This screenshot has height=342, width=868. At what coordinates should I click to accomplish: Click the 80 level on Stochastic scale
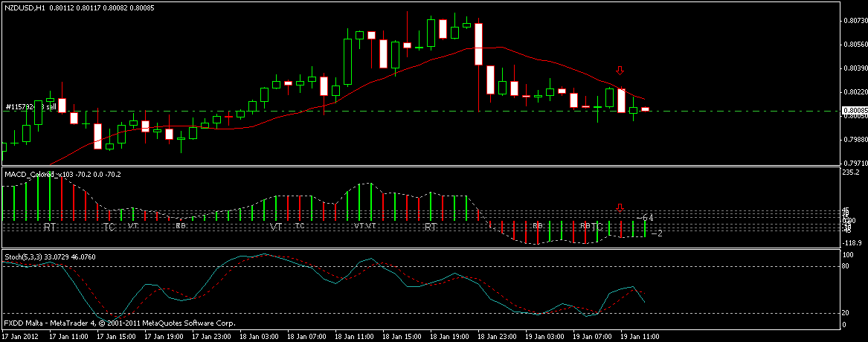pyautogui.click(x=846, y=265)
